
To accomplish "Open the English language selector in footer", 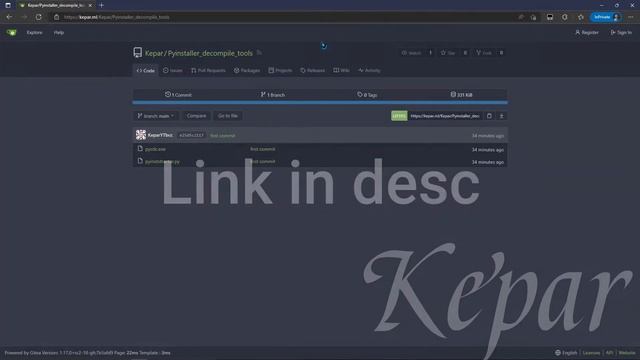I will pos(566,353).
